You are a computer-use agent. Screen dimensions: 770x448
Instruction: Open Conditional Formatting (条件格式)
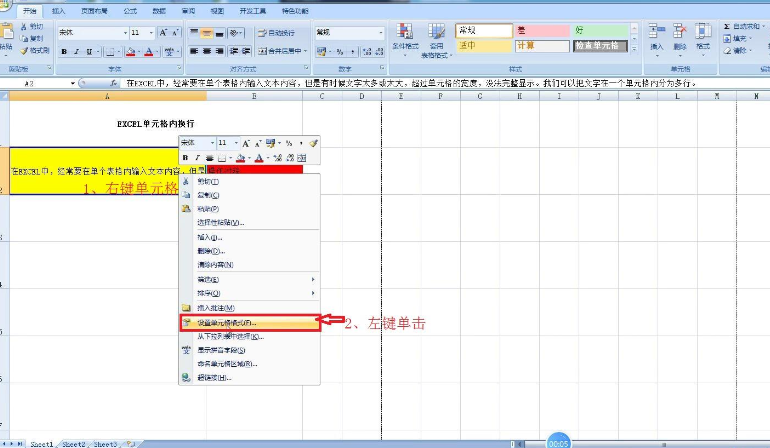(405, 39)
